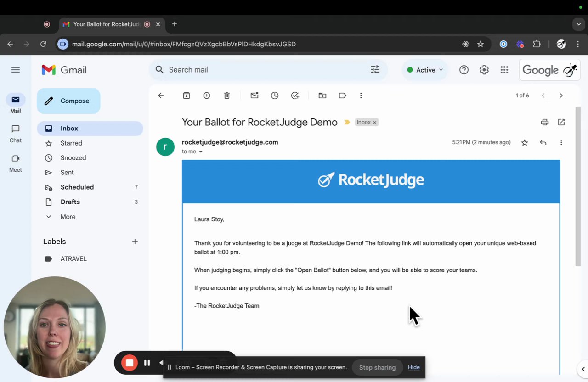Select the Inbox folder
This screenshot has width=588, height=382.
point(90,129)
